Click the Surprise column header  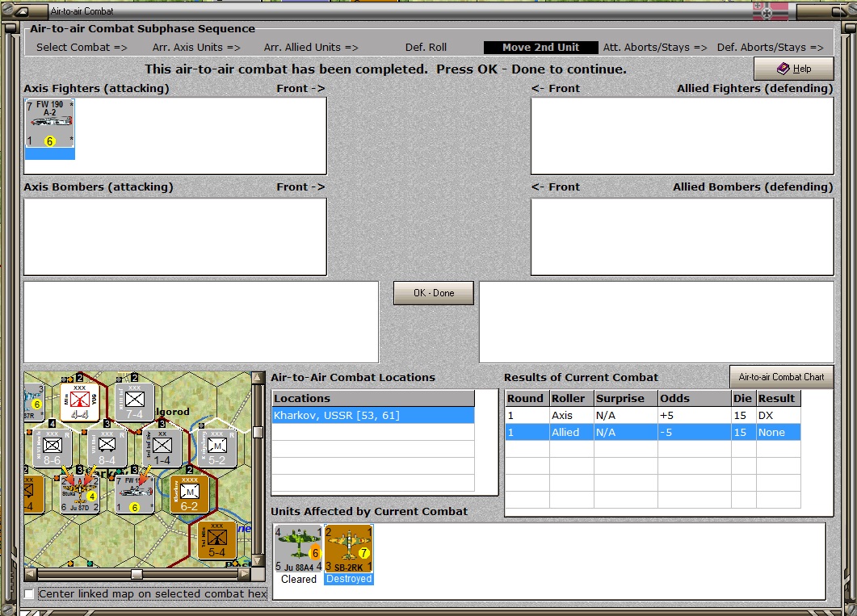tap(626, 398)
